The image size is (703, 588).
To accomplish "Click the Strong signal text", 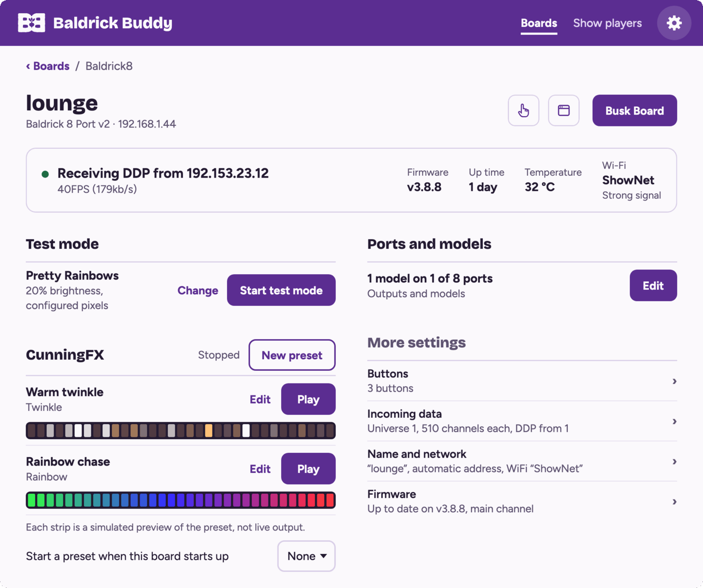I will coord(631,195).
